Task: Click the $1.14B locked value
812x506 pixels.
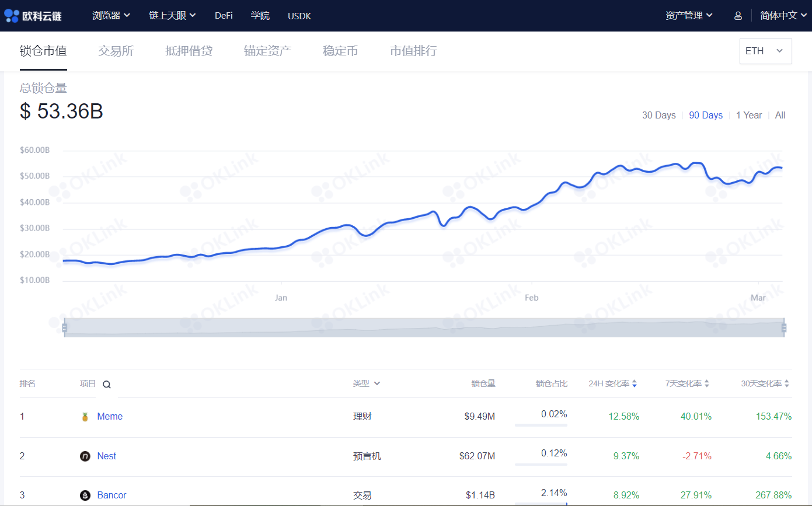Action: pos(480,495)
